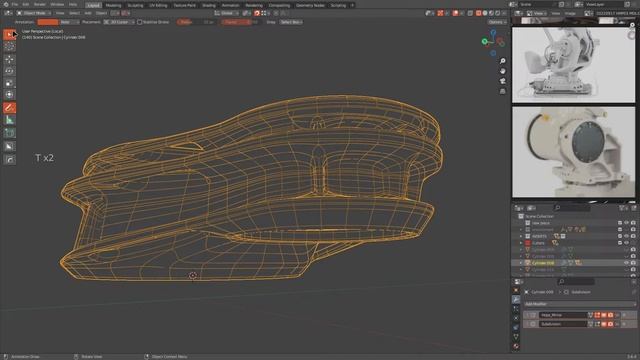
Task: Select the Measure tool
Action: coord(9,120)
